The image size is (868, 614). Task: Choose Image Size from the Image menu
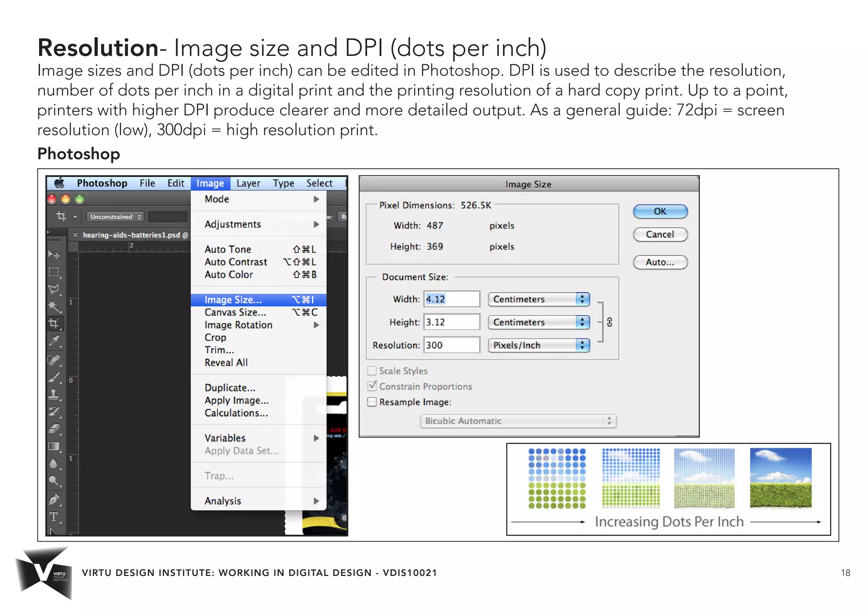[x=259, y=300]
